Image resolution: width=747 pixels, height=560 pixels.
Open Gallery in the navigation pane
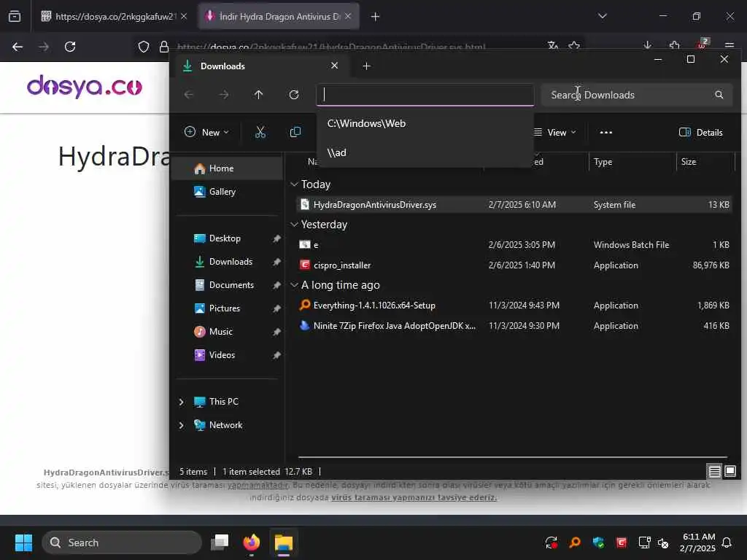click(227, 192)
